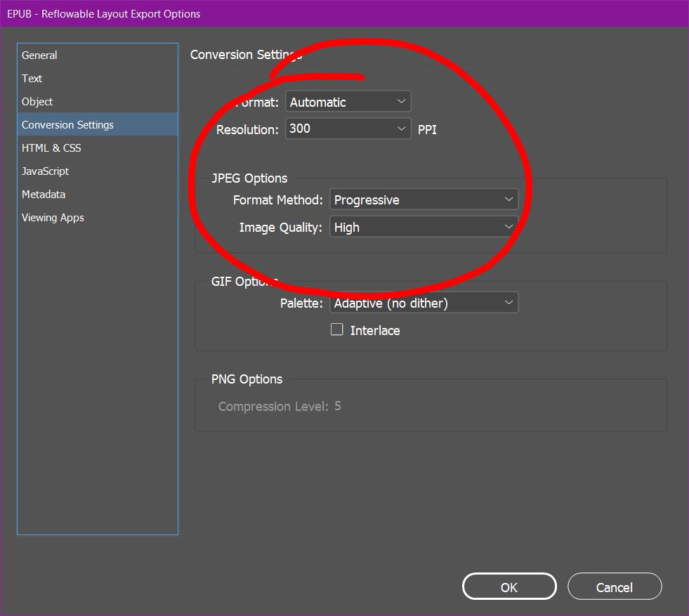Select the Metadata settings page
This screenshot has height=616, width=689.
point(43,194)
